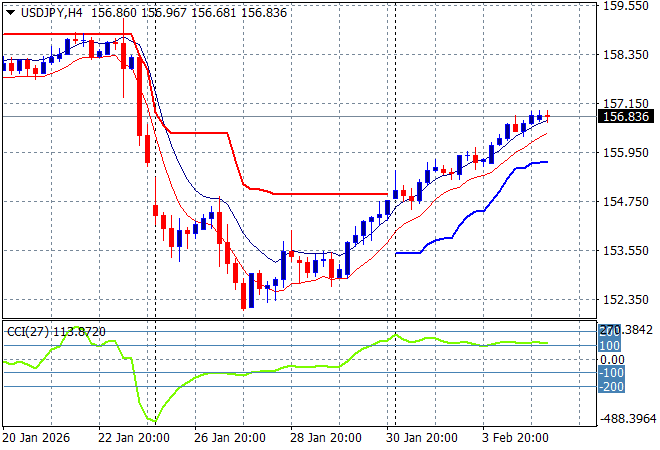Open the chart dropdown triangle beside USDJPY
Screen dimensions: 660x450
(11, 13)
